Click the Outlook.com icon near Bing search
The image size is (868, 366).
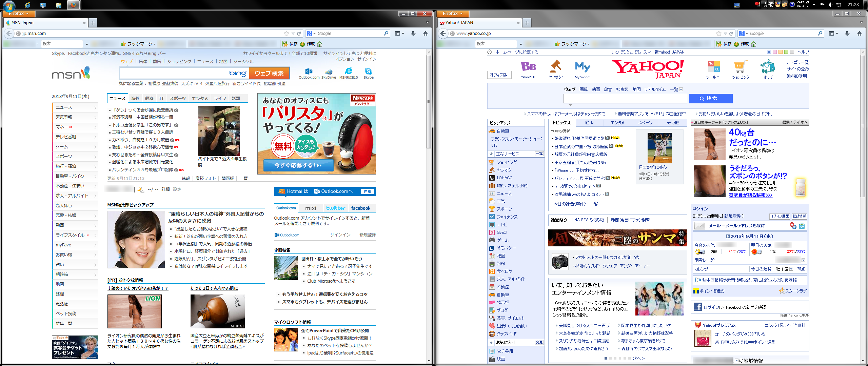point(309,72)
